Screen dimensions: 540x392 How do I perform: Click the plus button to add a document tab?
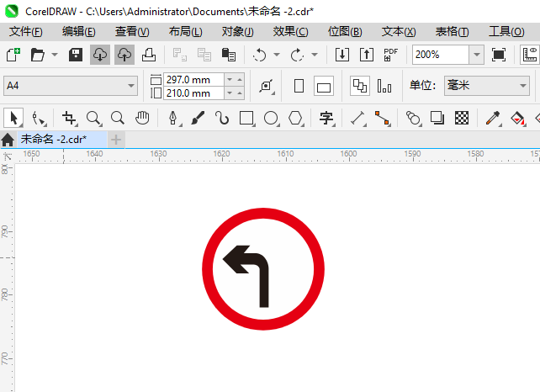pos(116,140)
